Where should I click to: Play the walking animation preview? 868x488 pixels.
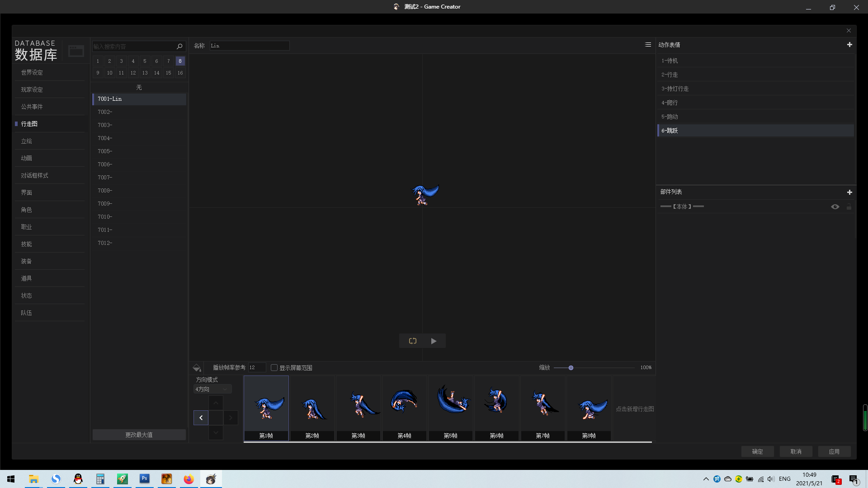[x=434, y=341]
